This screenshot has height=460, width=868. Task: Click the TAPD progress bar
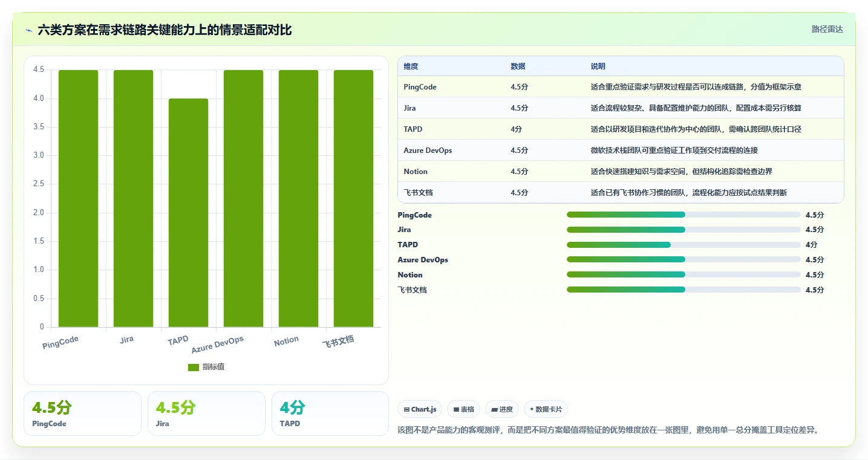[x=684, y=245]
